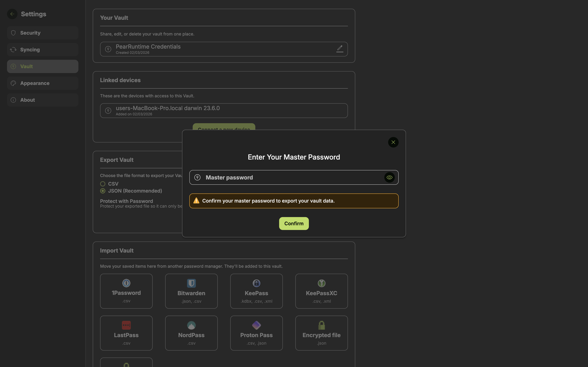The image size is (588, 367).
Task: Switch to the Security settings section
Action: [x=43, y=33]
